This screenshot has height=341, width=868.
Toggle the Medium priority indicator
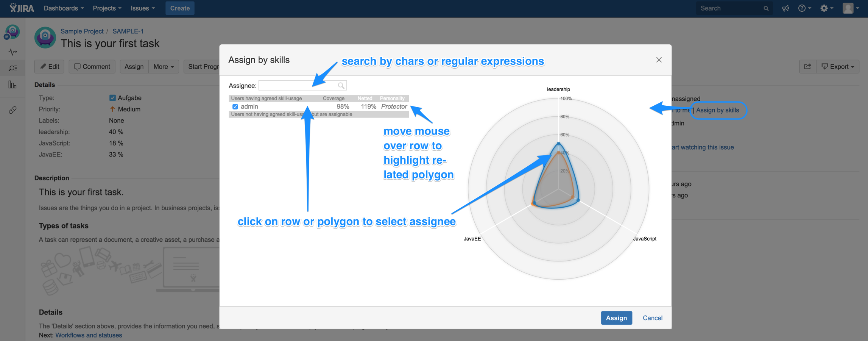click(x=112, y=109)
